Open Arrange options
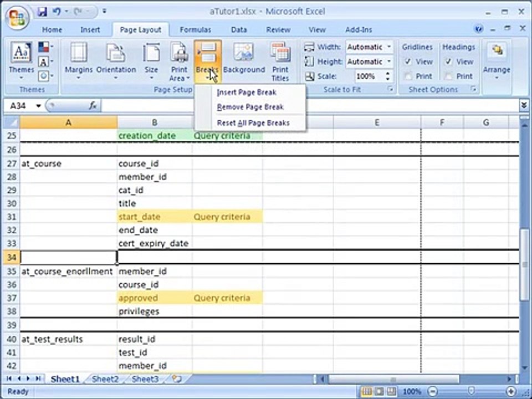Screen dimensions: 532x399 (x=497, y=61)
